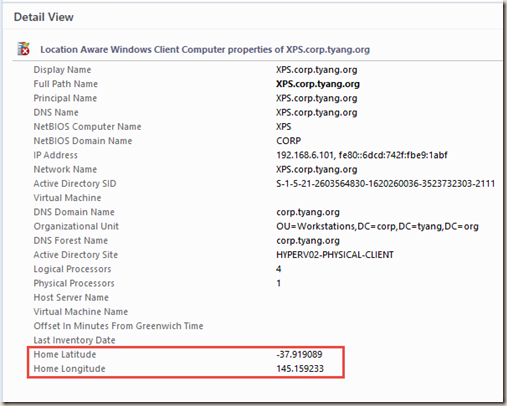Select NetBIOS Computer Name value XPS

point(284,127)
